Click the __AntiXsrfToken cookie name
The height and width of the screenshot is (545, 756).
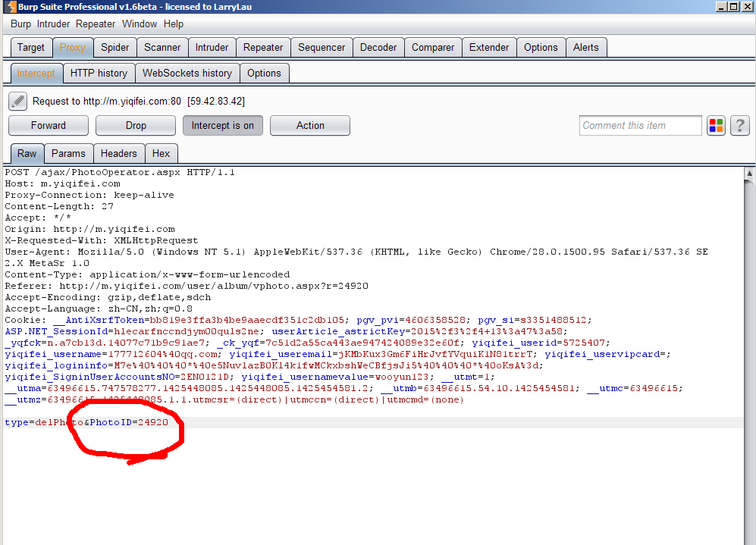click(99, 320)
